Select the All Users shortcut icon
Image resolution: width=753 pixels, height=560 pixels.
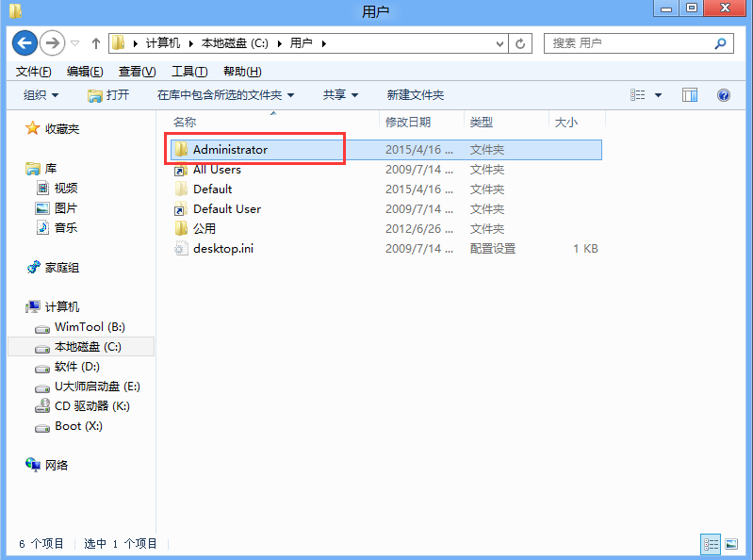tap(181, 170)
